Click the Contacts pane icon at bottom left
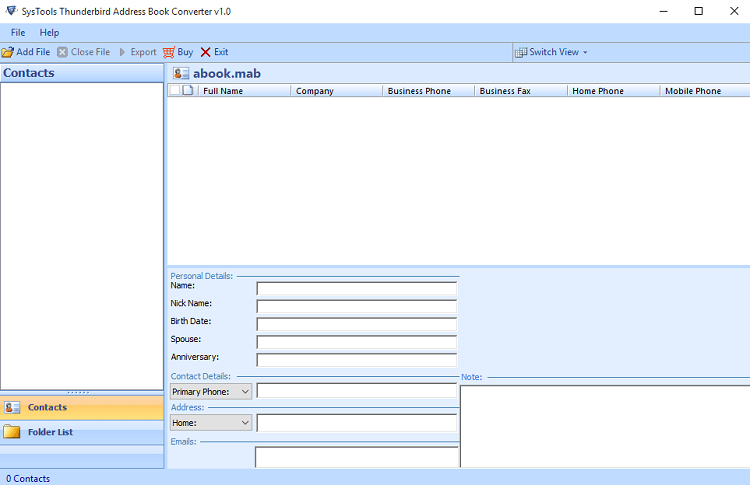The image size is (750, 485). click(12, 408)
